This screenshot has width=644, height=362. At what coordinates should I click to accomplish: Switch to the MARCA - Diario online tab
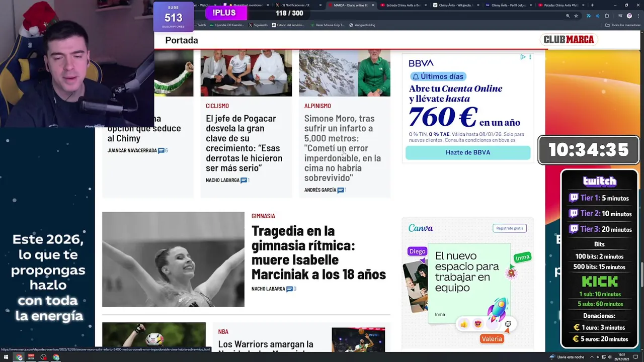351,5
